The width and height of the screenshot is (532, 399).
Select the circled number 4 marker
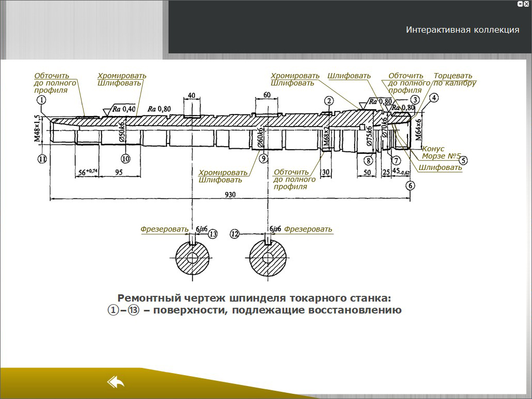433,98
